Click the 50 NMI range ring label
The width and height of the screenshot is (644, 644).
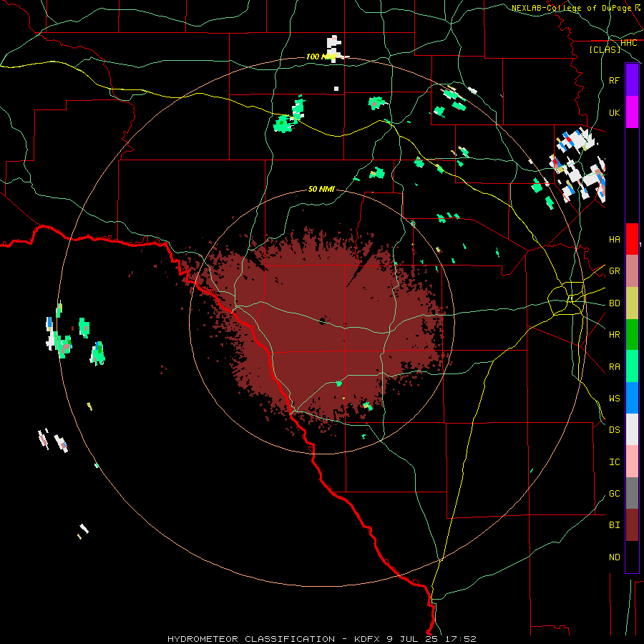(x=321, y=189)
